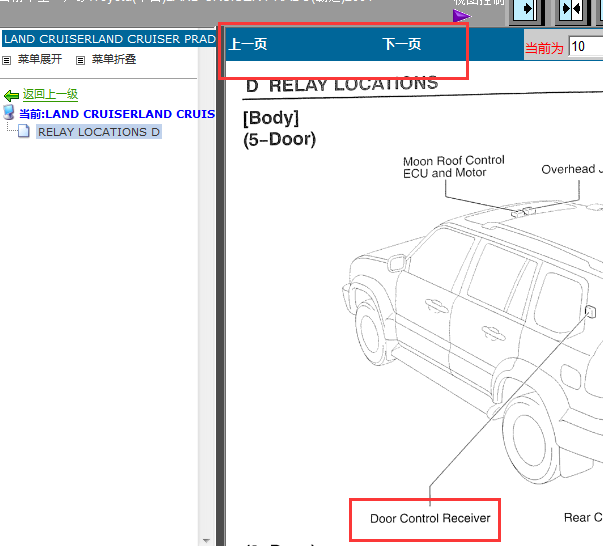
Task: Click the LAND CRUISER PRADO sidebar header
Action: tap(109, 39)
